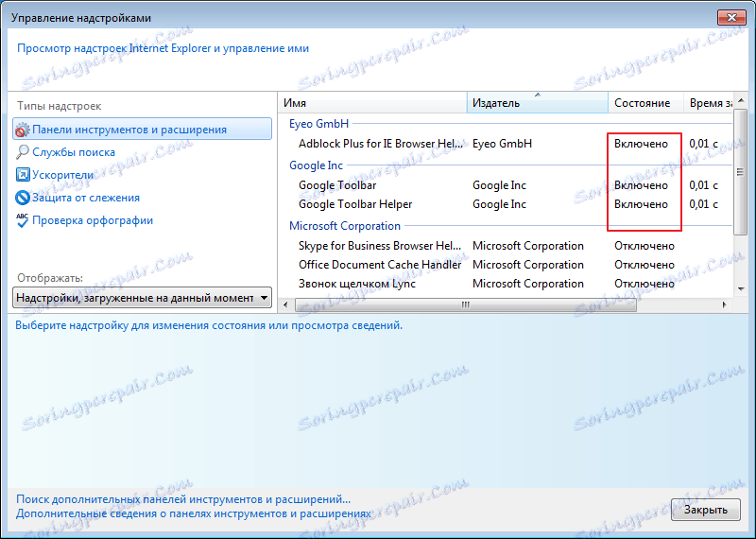The height and width of the screenshot is (539, 756).
Task: Select 'Проверка орфографии' add-on type
Action: point(93,220)
